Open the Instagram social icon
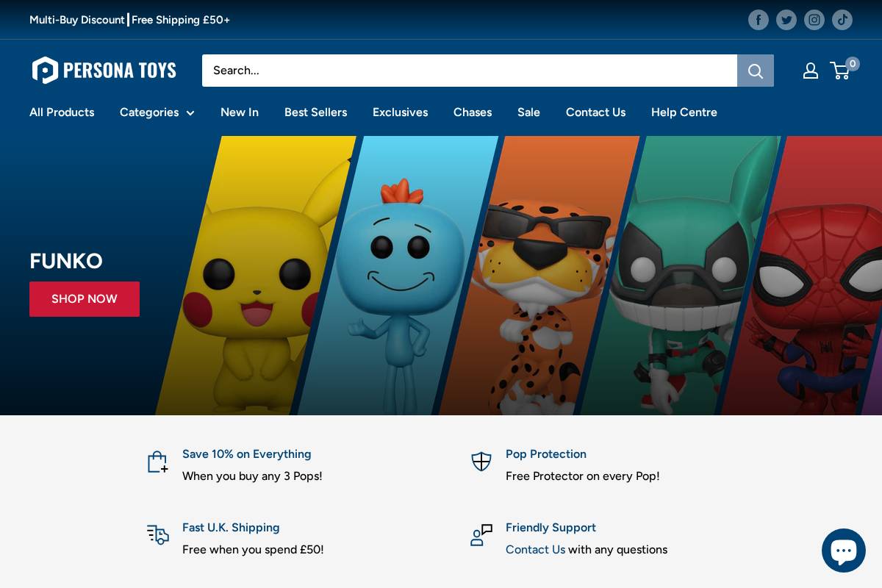Viewport: 882px width, 588px height. [814, 20]
